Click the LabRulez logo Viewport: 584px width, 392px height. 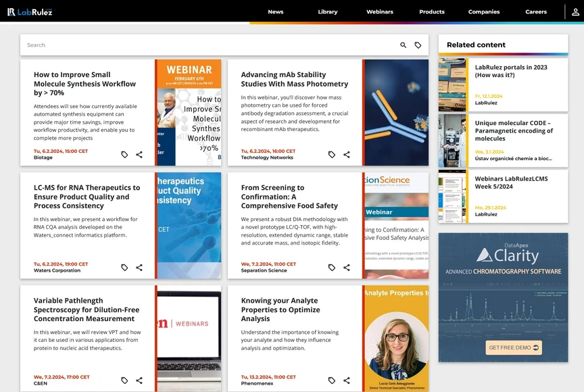click(x=30, y=12)
